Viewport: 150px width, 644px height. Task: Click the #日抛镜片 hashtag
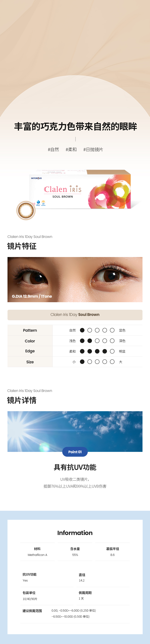click(x=93, y=150)
